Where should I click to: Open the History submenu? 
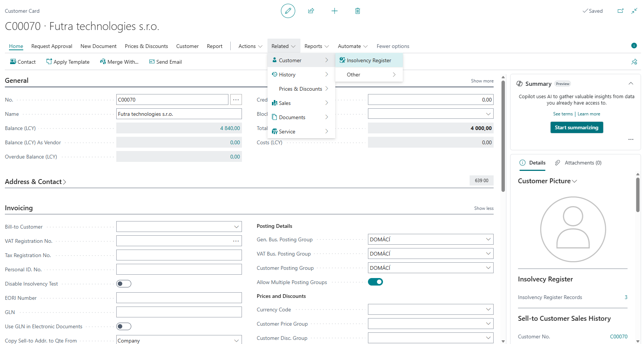301,75
